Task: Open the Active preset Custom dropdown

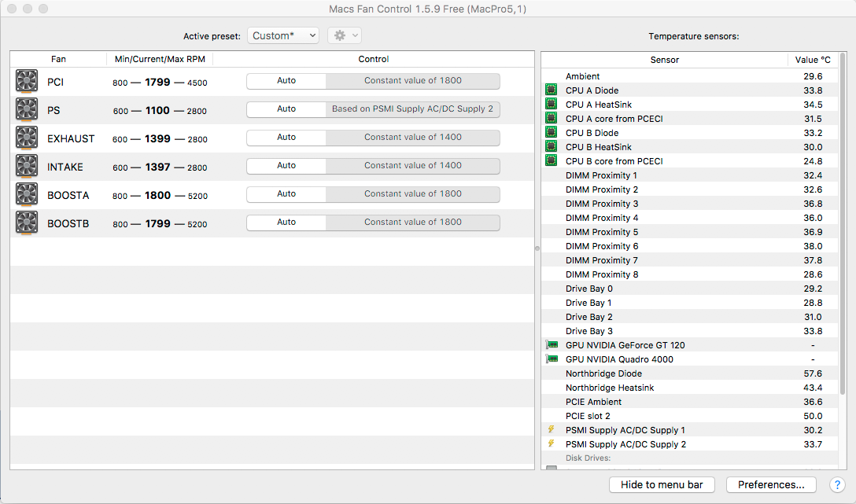Action: click(x=283, y=35)
